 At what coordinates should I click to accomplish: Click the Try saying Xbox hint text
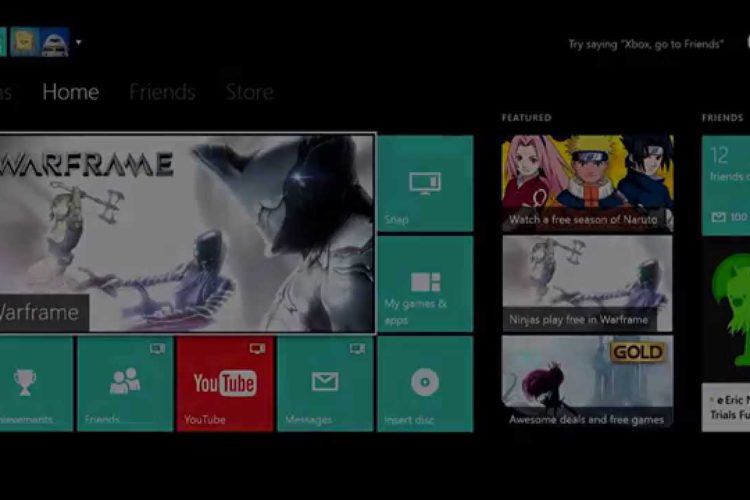(646, 44)
